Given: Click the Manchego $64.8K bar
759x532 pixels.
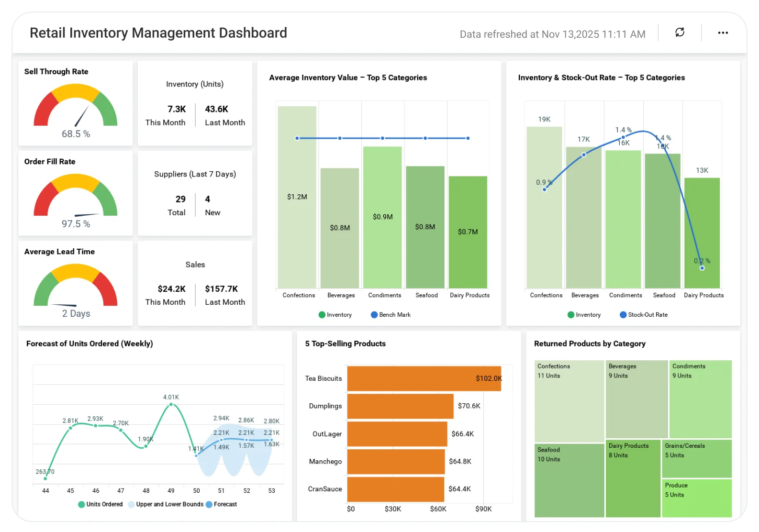Looking at the screenshot, I should click(x=396, y=462).
